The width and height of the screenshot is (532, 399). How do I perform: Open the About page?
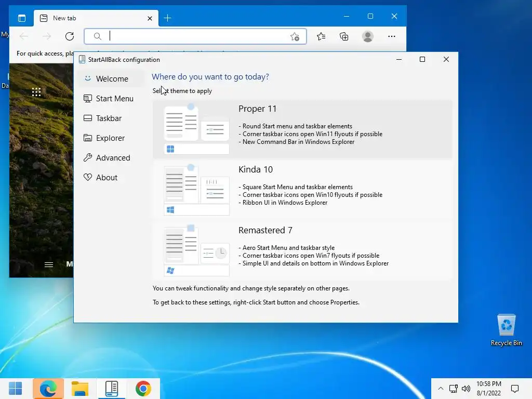[111, 177]
